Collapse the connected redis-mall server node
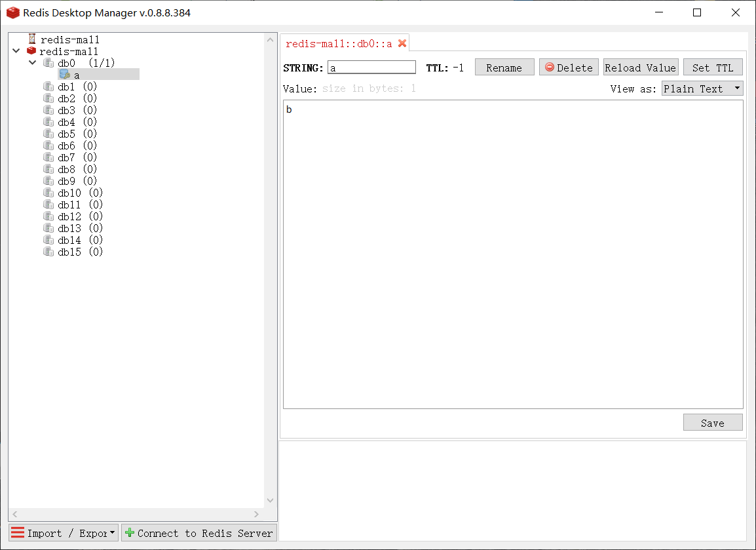This screenshot has width=756, height=550. pos(16,50)
